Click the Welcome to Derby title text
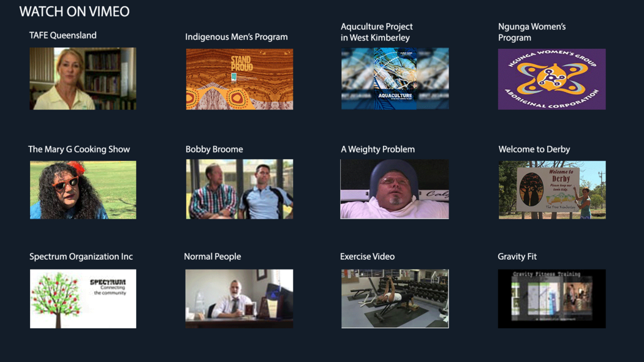 click(534, 149)
